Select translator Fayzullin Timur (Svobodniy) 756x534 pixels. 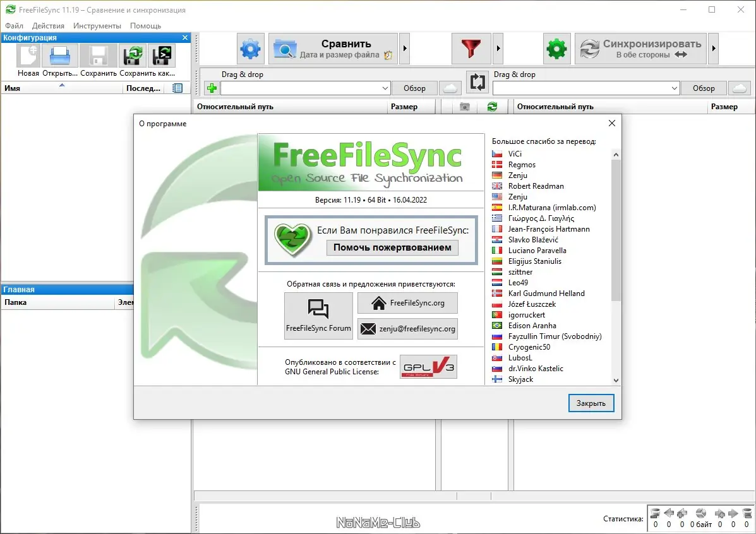pyautogui.click(x=555, y=336)
